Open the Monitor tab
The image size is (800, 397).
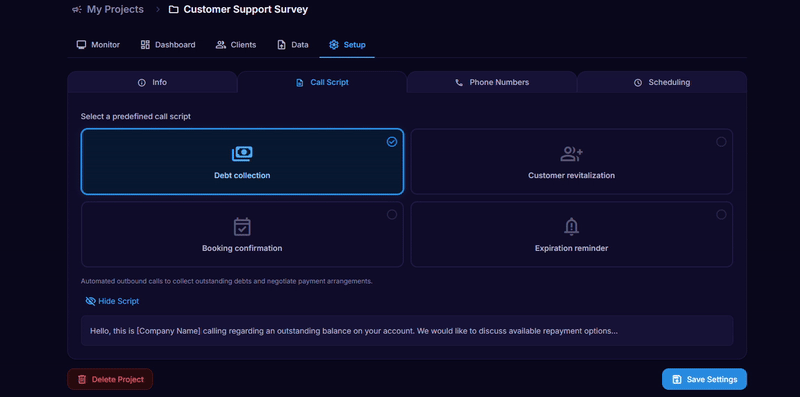pyautogui.click(x=98, y=45)
